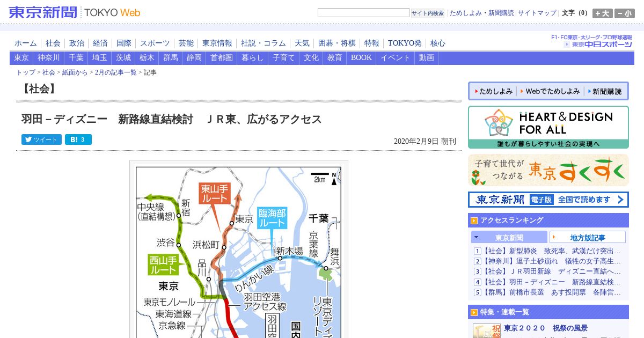Open the 特報 menu item
Image resolution: width=644 pixels, height=338 pixels.
[x=372, y=43]
